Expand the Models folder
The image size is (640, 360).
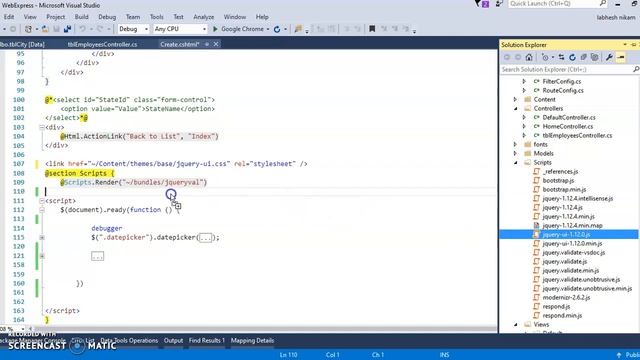click(x=516, y=153)
